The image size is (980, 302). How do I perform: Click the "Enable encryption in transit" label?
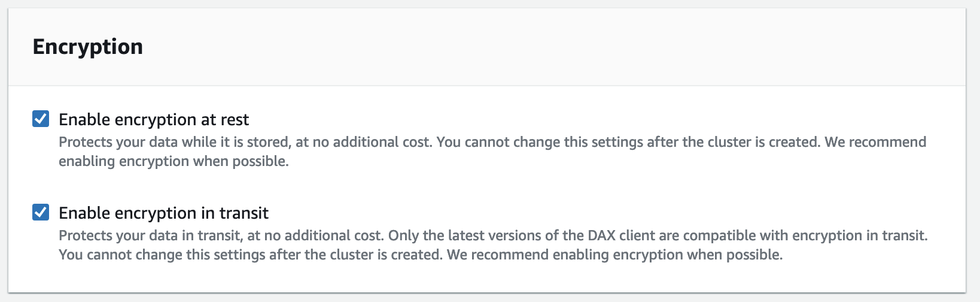click(163, 213)
